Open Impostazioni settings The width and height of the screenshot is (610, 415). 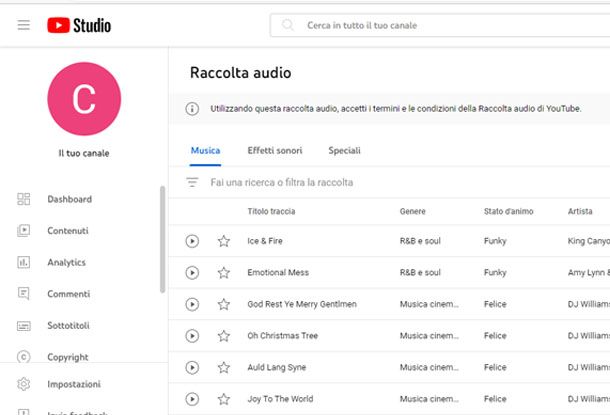[x=73, y=384]
